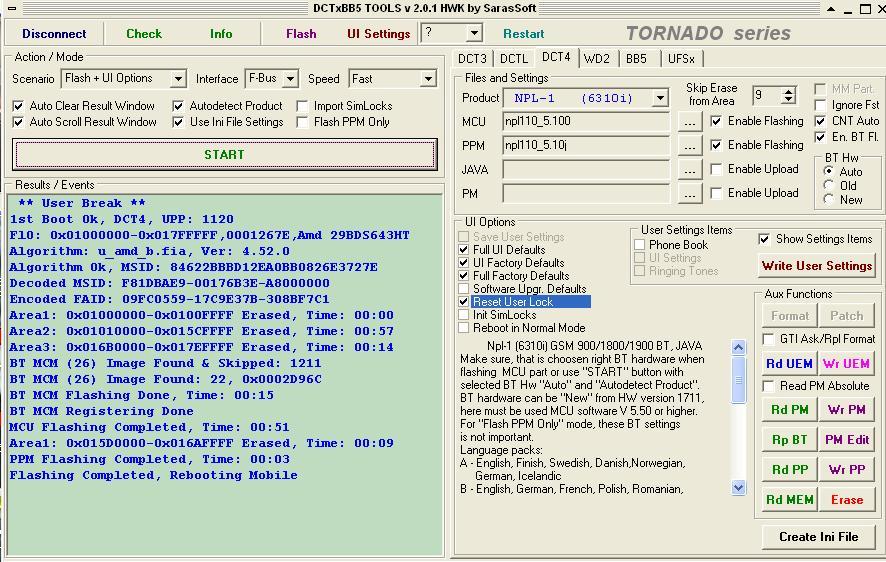Toggle Full UI Defaults checkbox
Viewport: 886px width, 562px height.
[x=463, y=250]
